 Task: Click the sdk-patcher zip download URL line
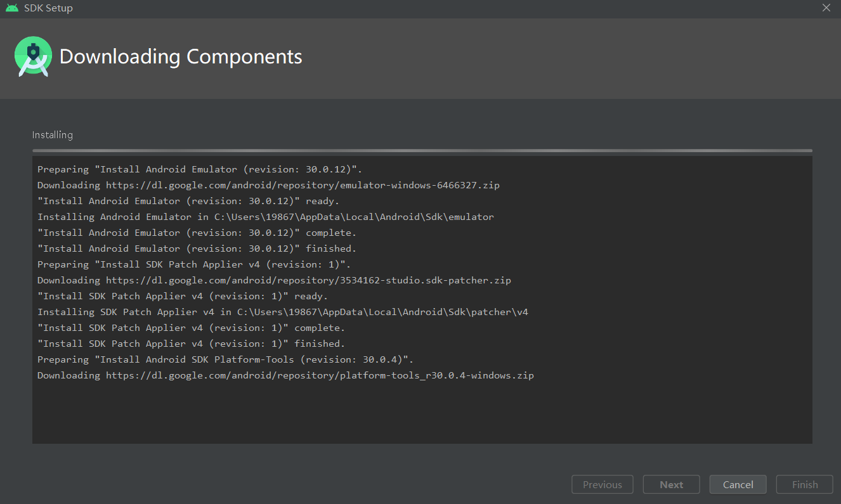click(x=274, y=280)
